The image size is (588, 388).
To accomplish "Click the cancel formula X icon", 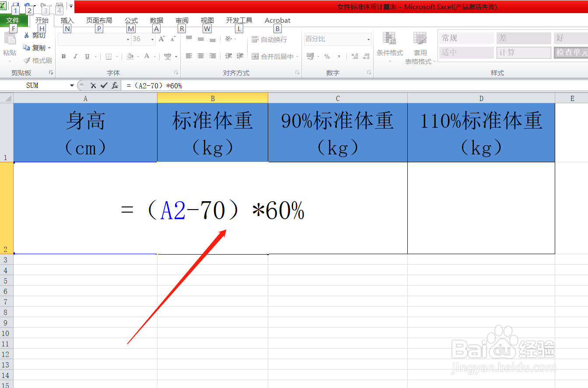I will pos(93,86).
